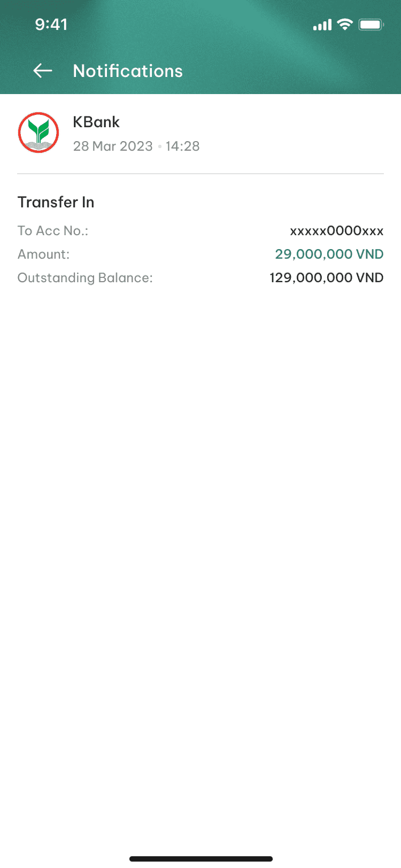
Task: Tap the Wi-Fi status icon
Action: tap(345, 25)
